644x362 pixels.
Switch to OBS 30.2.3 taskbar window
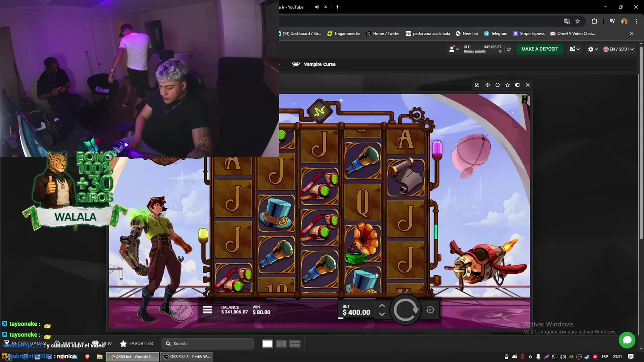(x=187, y=357)
